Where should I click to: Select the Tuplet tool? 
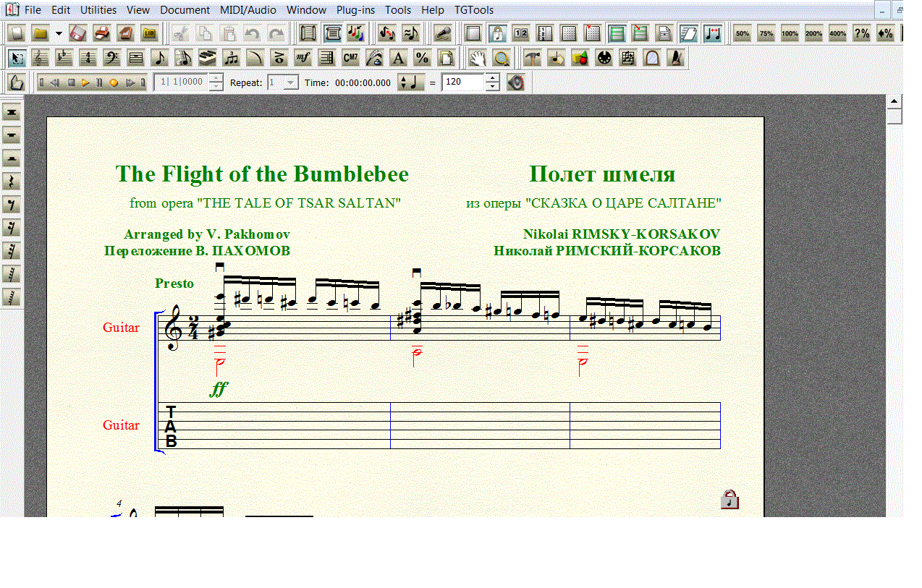point(231,58)
